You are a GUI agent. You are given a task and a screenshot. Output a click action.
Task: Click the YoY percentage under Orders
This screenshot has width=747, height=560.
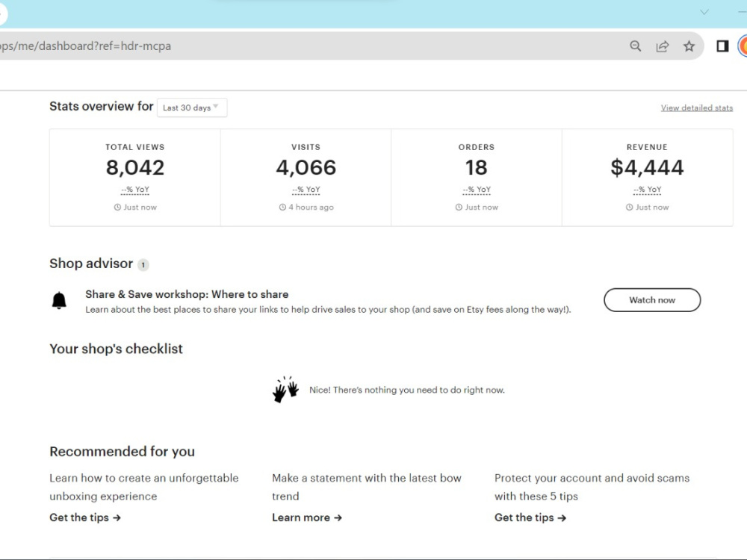click(477, 190)
